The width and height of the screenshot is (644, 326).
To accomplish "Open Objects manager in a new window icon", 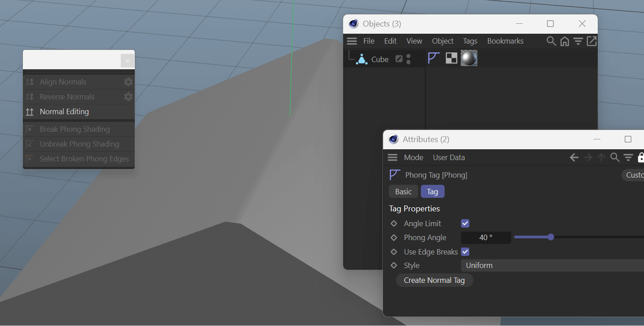I will coord(591,41).
